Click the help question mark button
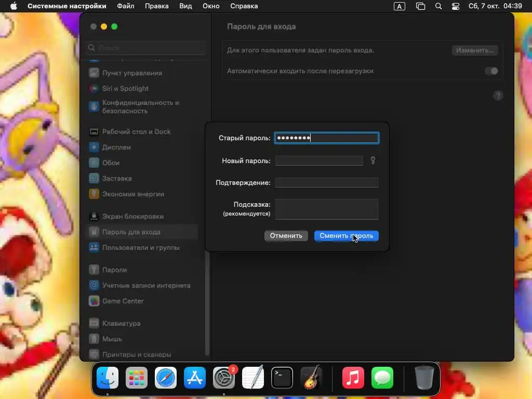The image size is (532, 399). (498, 96)
